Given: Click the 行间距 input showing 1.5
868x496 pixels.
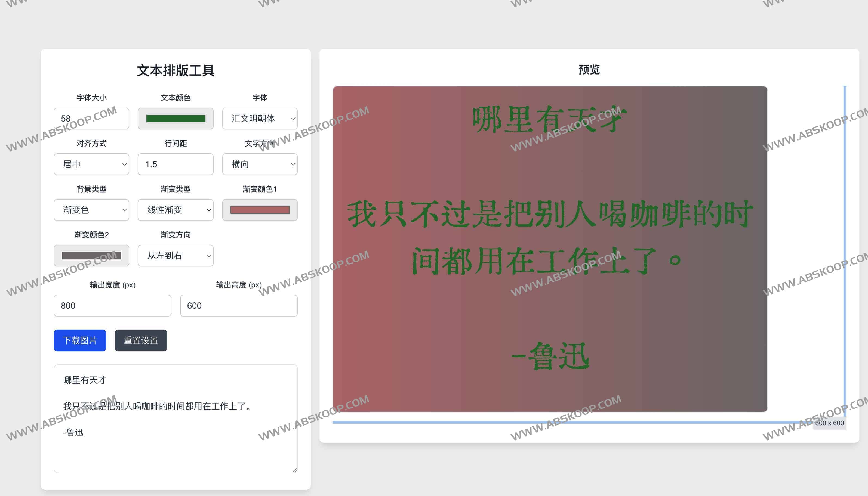Looking at the screenshot, I should click(175, 164).
